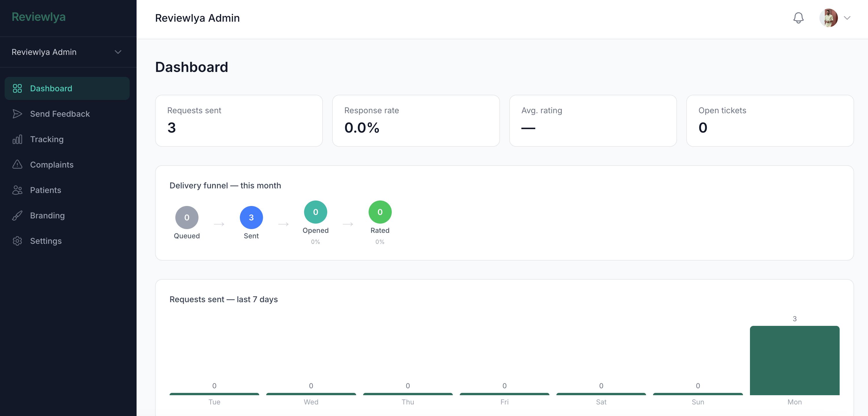Click the Send Feedback paper-plane icon
Viewport: 868px width, 416px height.
[17, 114]
